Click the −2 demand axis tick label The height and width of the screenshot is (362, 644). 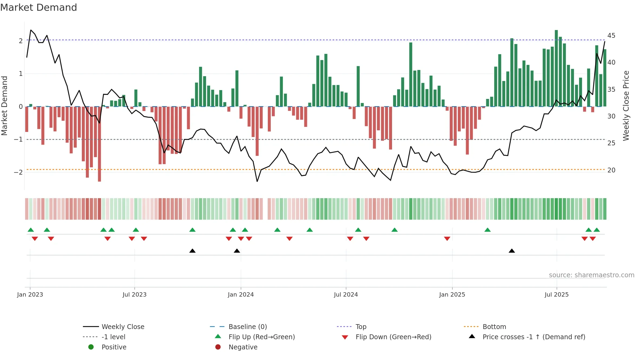(x=18, y=172)
